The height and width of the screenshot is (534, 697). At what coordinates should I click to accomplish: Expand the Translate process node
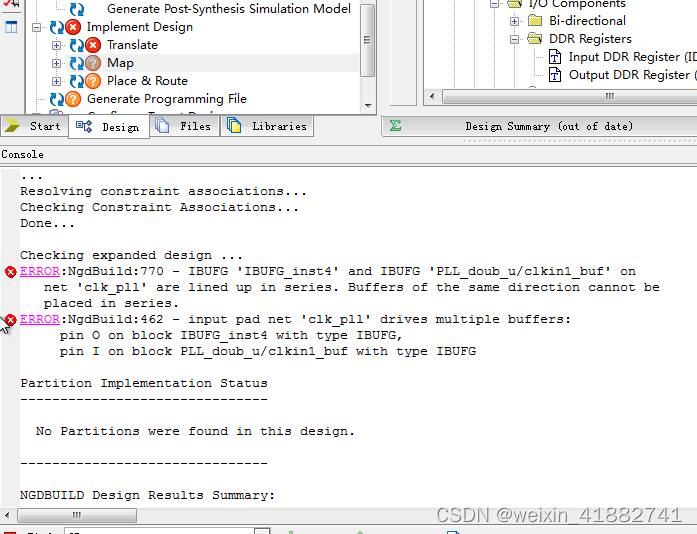coord(57,45)
